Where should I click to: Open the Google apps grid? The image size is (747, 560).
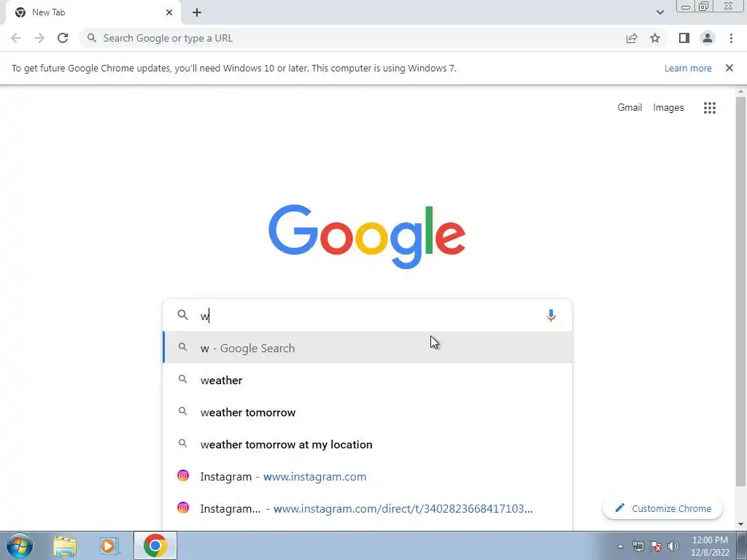710,108
